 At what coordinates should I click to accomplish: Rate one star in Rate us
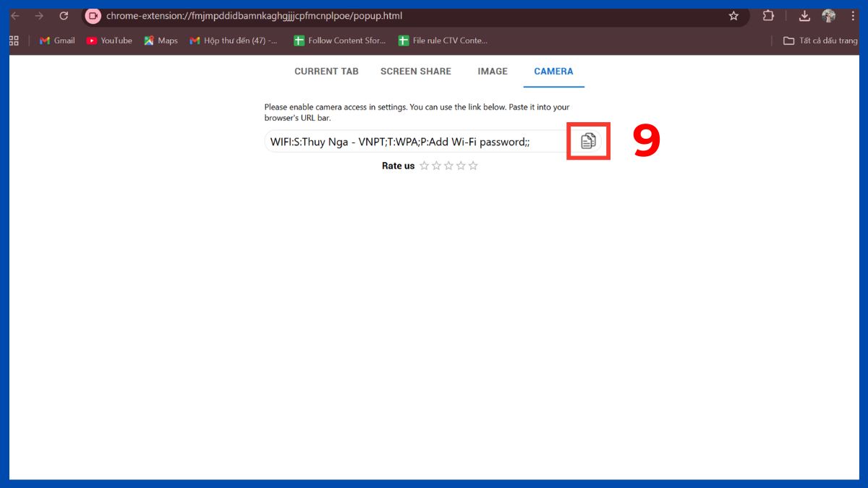[x=424, y=166]
